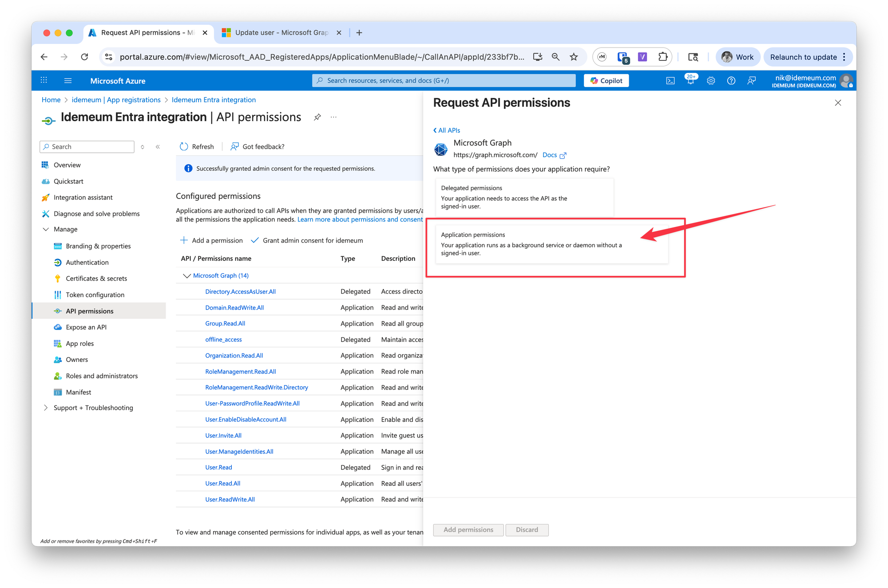
Task: Open the Work profile button
Action: pos(737,57)
